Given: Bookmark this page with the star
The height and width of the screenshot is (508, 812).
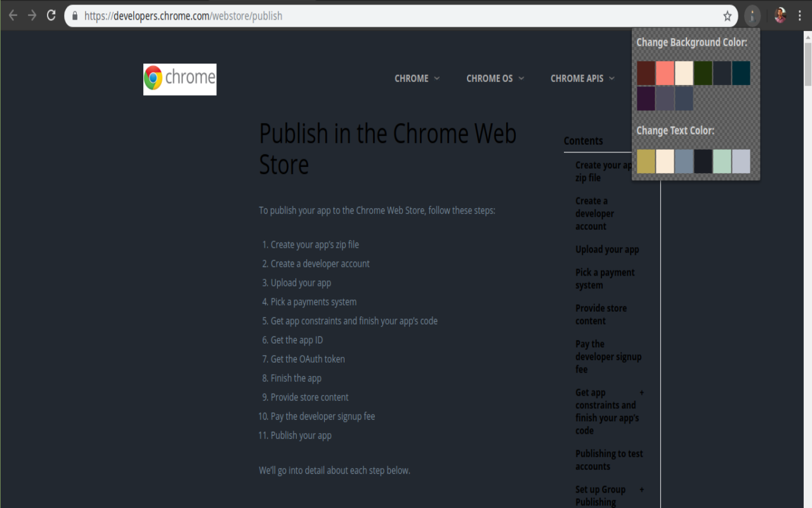Looking at the screenshot, I should [x=728, y=16].
